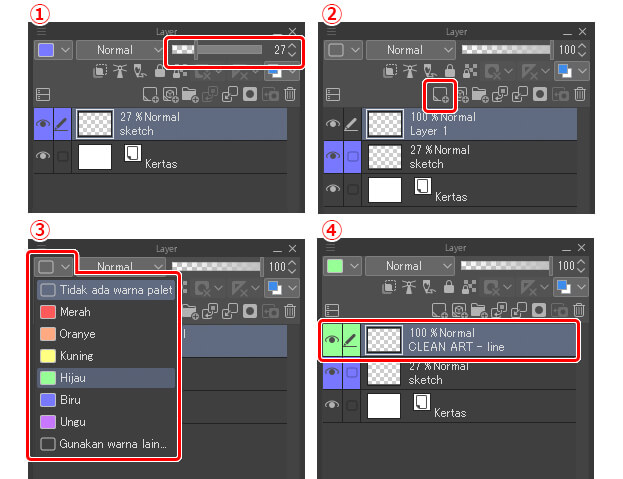Click Clip to Layer Below icon in panel 4
Image resolution: width=623 pixels, height=479 pixels.
389,287
